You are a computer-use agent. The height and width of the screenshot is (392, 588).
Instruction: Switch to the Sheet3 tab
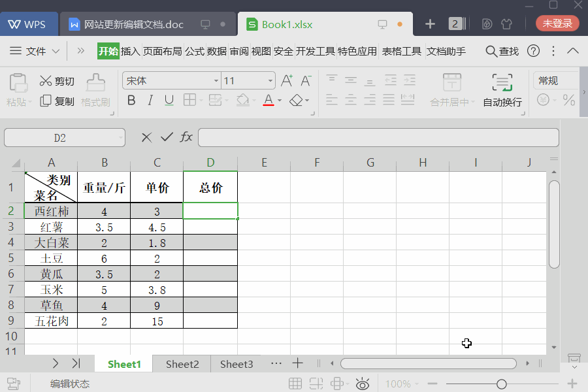point(237,364)
